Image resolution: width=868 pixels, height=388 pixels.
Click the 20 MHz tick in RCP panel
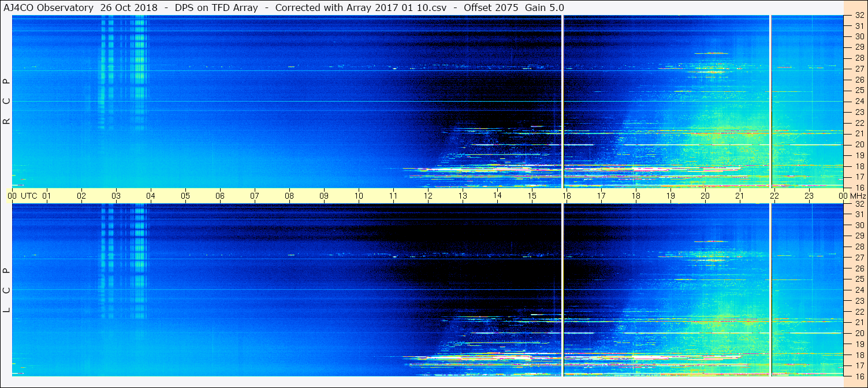pos(859,144)
